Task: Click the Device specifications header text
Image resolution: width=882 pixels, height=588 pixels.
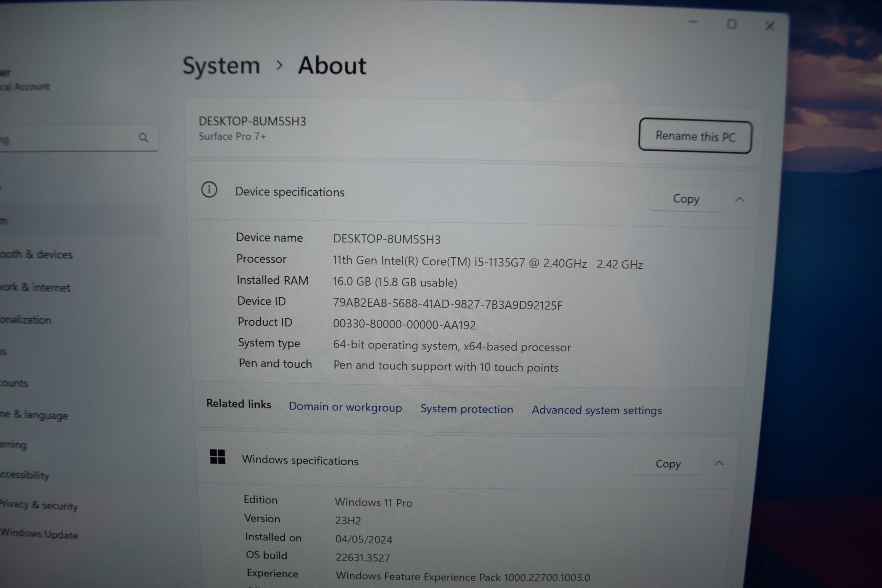Action: tap(289, 192)
